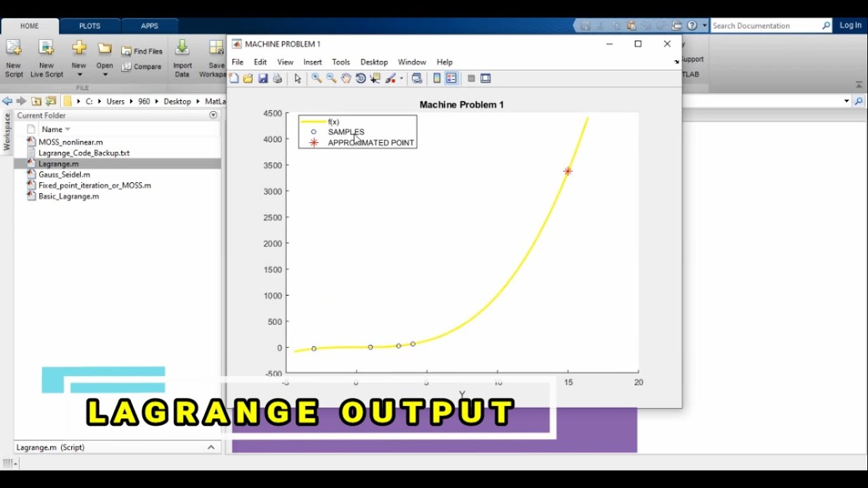Click the red approximated point marker on plot

pos(568,171)
